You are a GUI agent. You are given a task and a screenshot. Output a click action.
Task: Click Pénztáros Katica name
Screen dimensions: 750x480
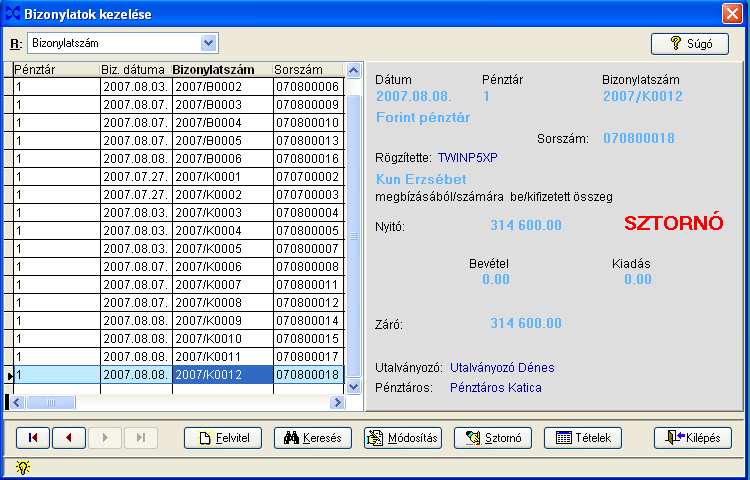[496, 388]
